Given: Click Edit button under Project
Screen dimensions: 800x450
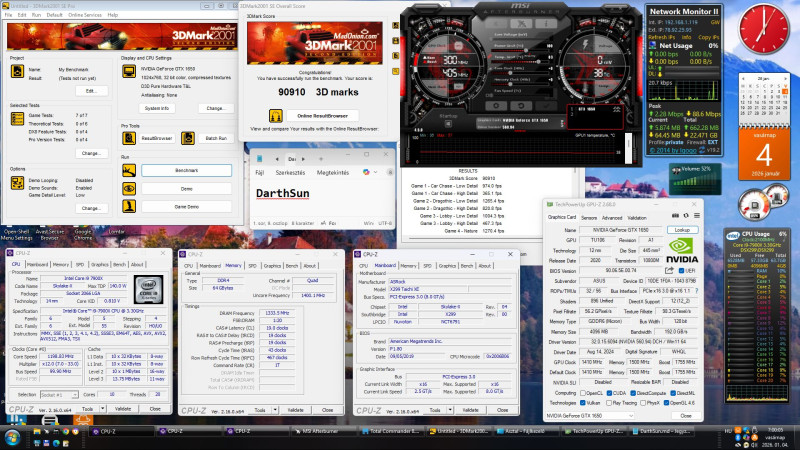Looking at the screenshot, I should point(91,91).
